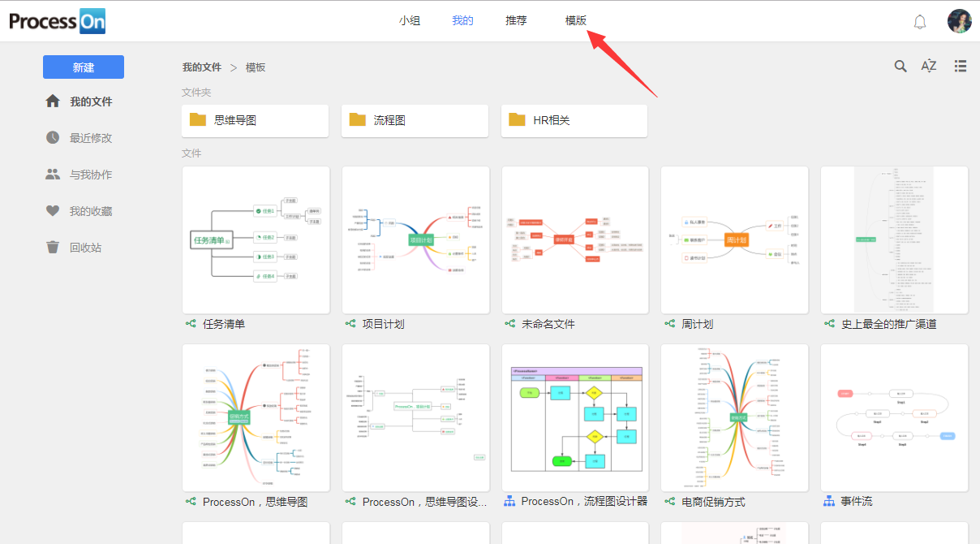
Task: Click mind map icon beside 项目计划
Action: tap(350, 324)
